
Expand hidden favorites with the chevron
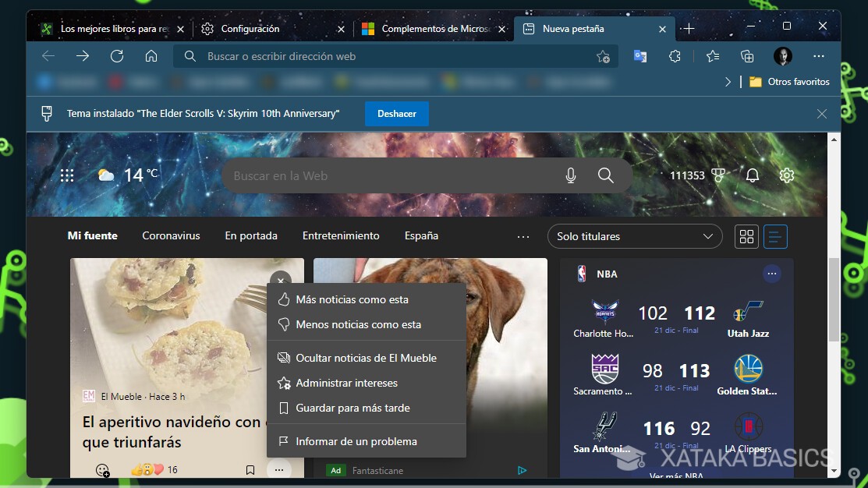click(x=728, y=81)
